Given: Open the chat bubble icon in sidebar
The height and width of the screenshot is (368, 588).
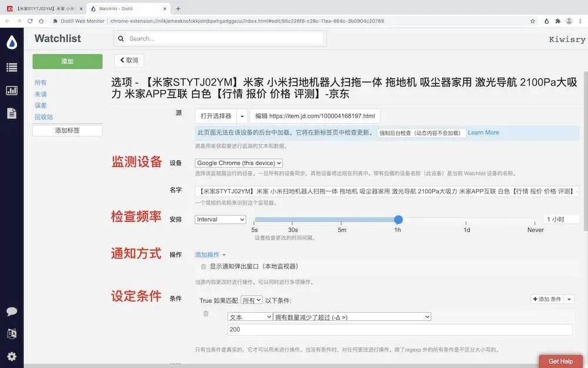Looking at the screenshot, I should [12, 311].
